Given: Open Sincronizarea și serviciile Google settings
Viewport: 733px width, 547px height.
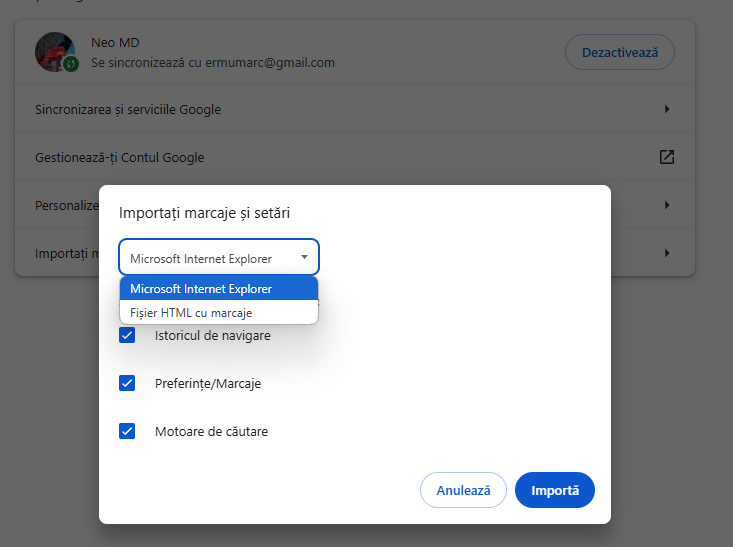Looking at the screenshot, I should [x=128, y=109].
